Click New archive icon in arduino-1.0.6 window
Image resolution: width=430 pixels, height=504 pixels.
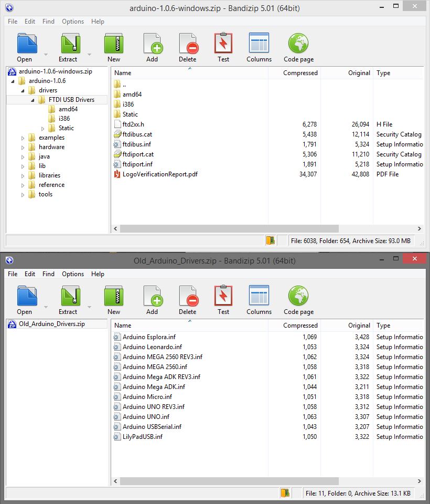(114, 43)
